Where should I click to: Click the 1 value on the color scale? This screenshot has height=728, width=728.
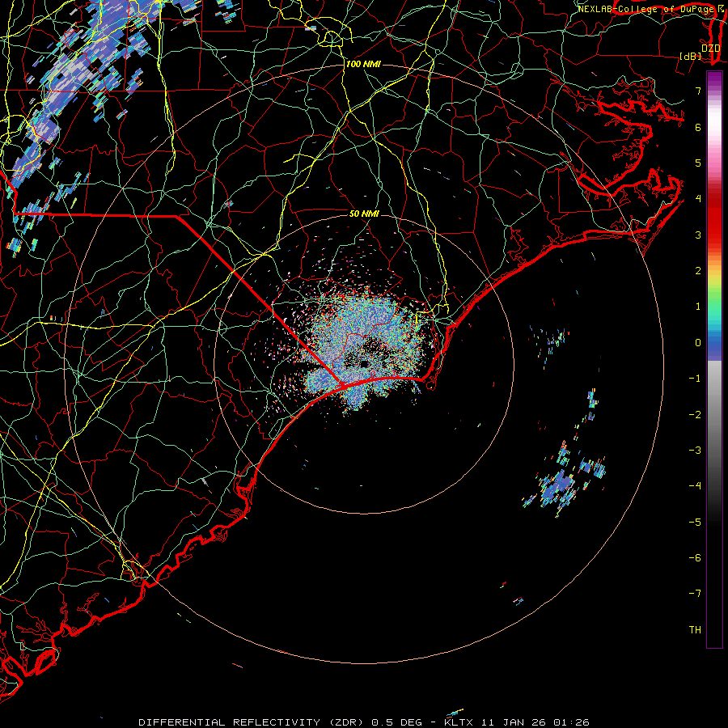tap(698, 307)
